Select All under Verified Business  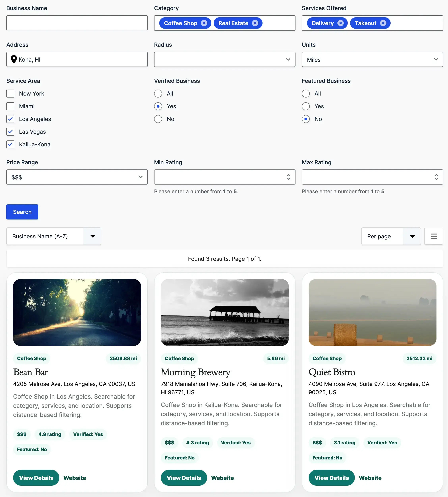158,94
